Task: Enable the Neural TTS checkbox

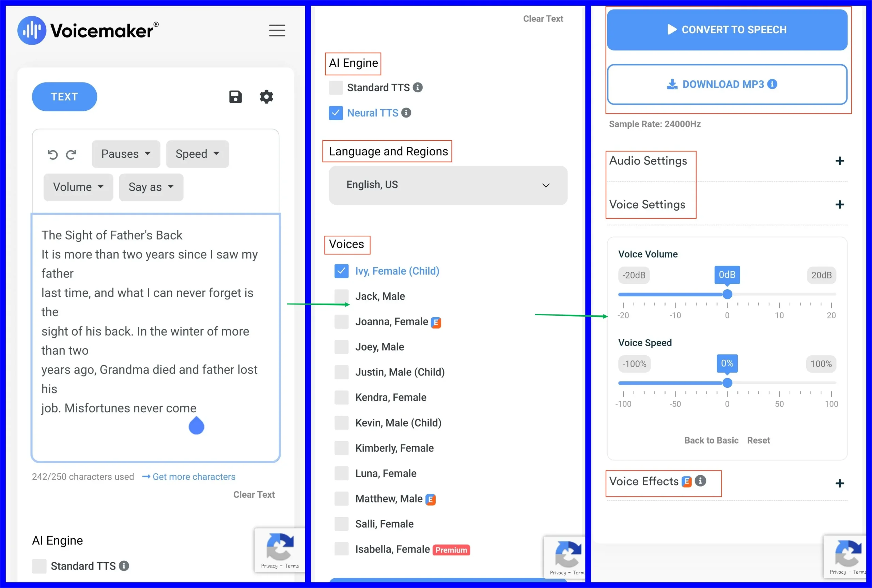Action: (x=336, y=113)
